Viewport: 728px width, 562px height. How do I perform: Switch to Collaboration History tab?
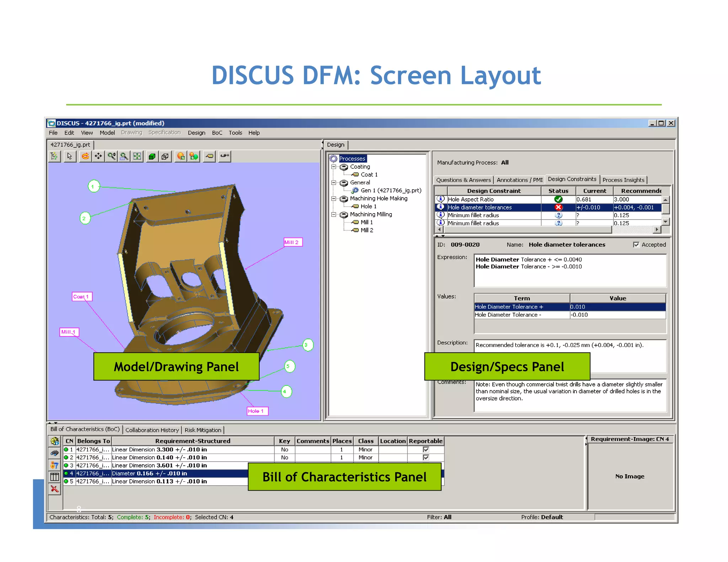tap(152, 430)
